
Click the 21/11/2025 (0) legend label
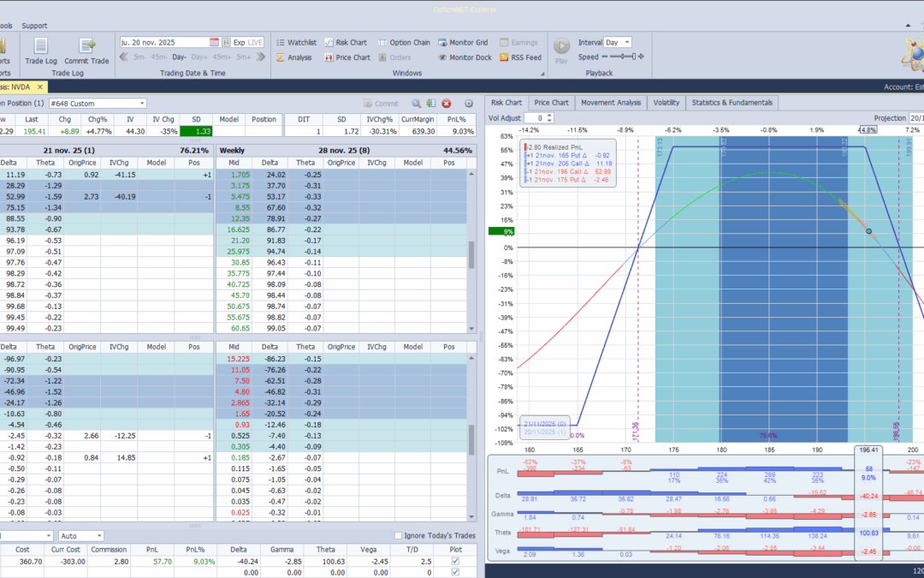click(x=545, y=424)
